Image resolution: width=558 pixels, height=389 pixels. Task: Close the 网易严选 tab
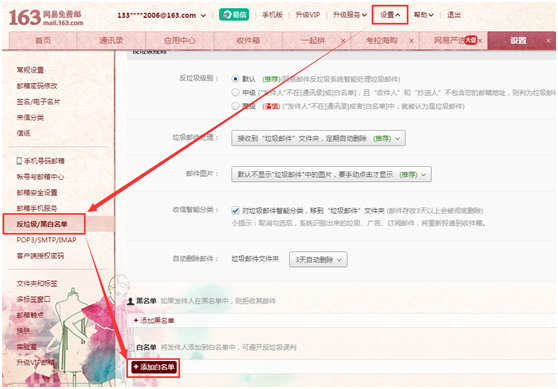click(x=480, y=41)
